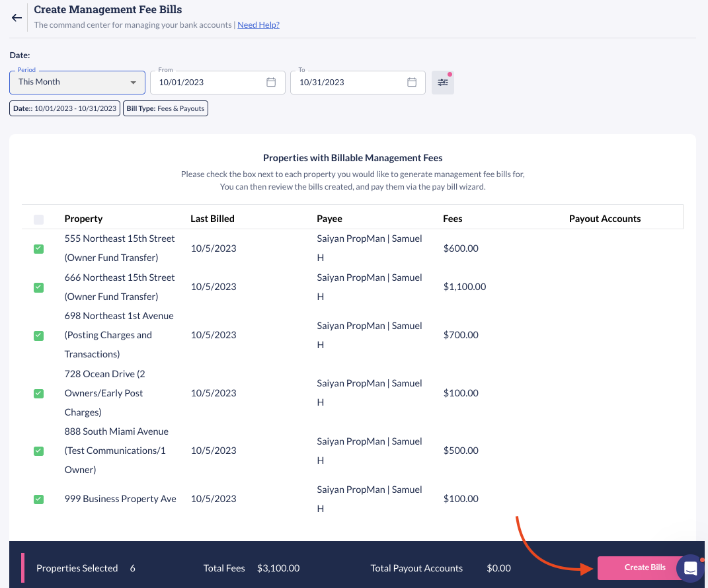Expand the Period dropdown showing This Month
Image resolution: width=708 pixels, height=588 pixels.
click(x=77, y=82)
